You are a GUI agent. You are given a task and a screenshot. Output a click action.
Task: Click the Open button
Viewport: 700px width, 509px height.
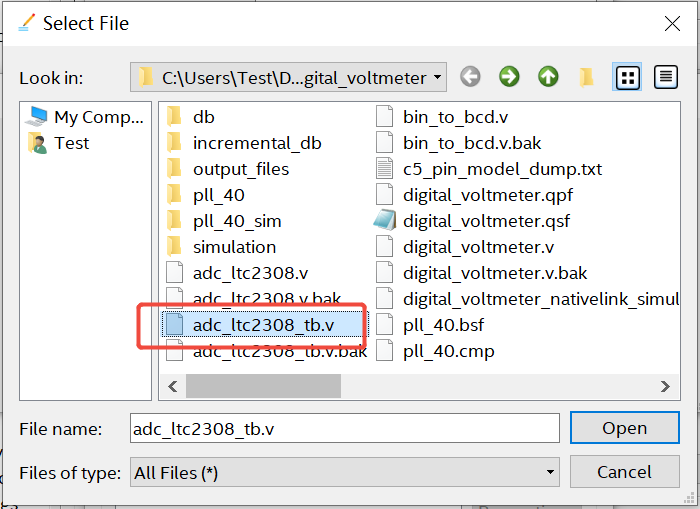click(x=625, y=428)
